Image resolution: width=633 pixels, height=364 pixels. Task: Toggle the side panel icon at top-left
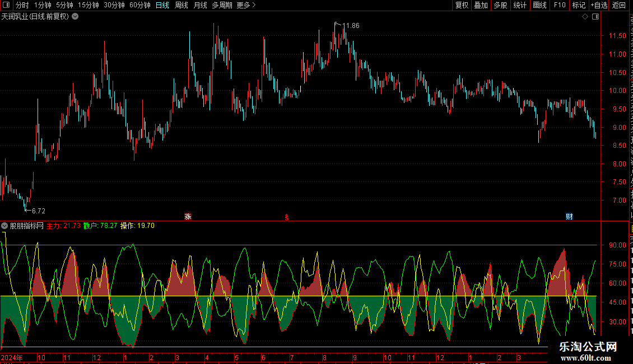(x=6, y=5)
